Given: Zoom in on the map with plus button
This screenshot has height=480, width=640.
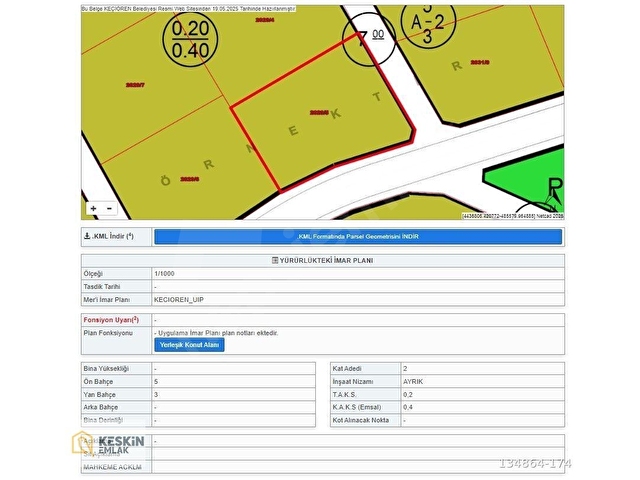Looking at the screenshot, I should click(93, 209).
